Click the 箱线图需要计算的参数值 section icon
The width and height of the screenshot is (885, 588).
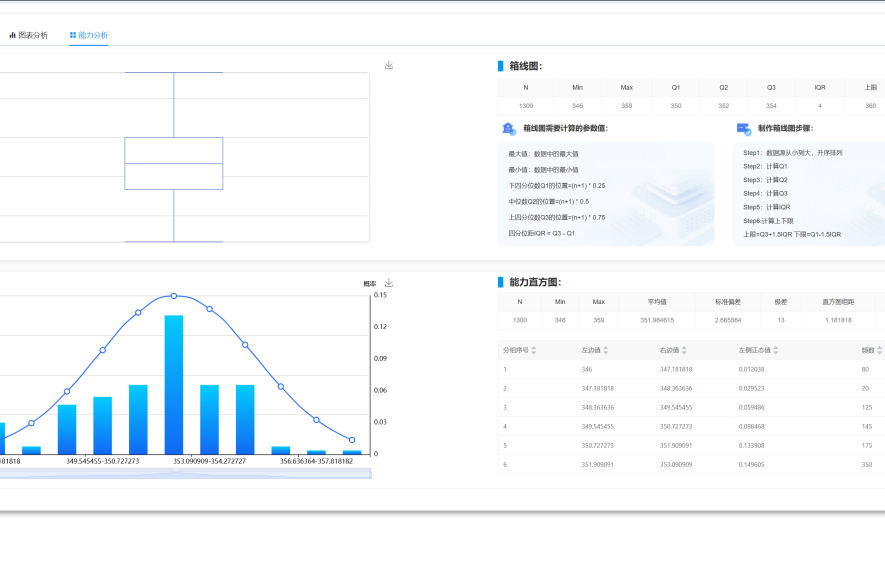pos(509,129)
